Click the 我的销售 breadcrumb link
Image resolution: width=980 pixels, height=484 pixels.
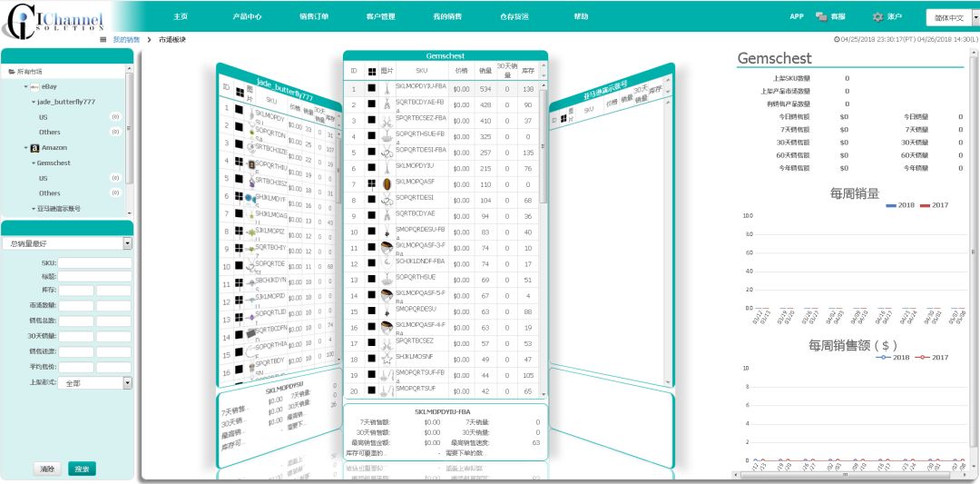pyautogui.click(x=126, y=39)
